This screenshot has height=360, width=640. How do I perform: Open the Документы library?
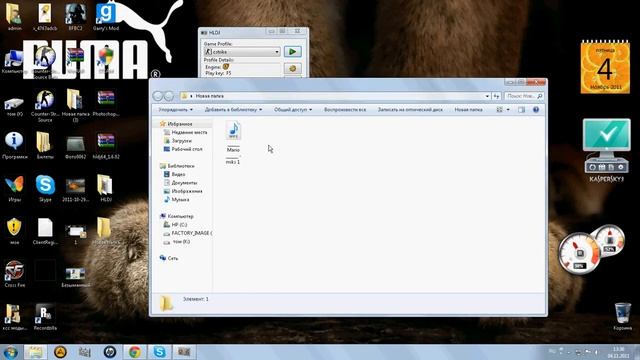pos(184,183)
